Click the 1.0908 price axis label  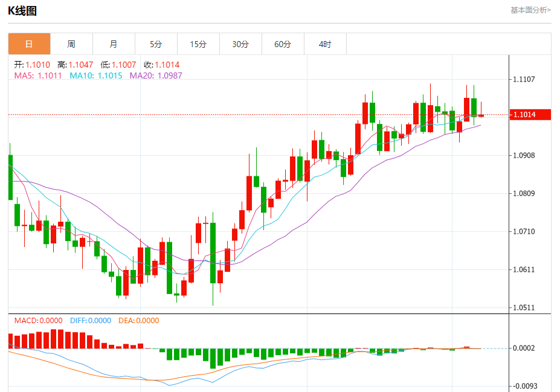tap(524, 155)
